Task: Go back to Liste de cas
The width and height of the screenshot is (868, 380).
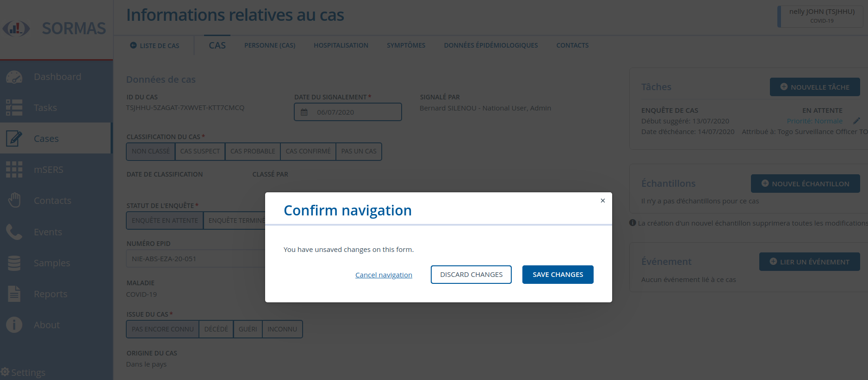Action: [155, 46]
